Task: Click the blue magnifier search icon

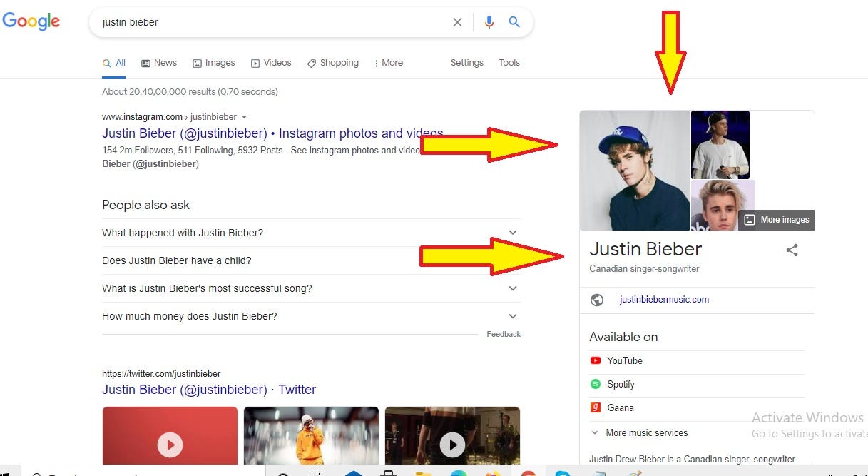Action: [514, 22]
